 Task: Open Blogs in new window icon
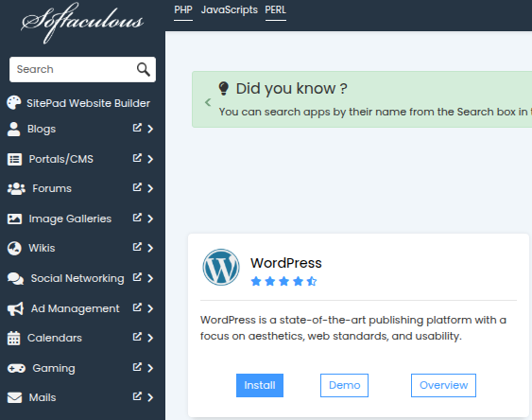click(137, 128)
